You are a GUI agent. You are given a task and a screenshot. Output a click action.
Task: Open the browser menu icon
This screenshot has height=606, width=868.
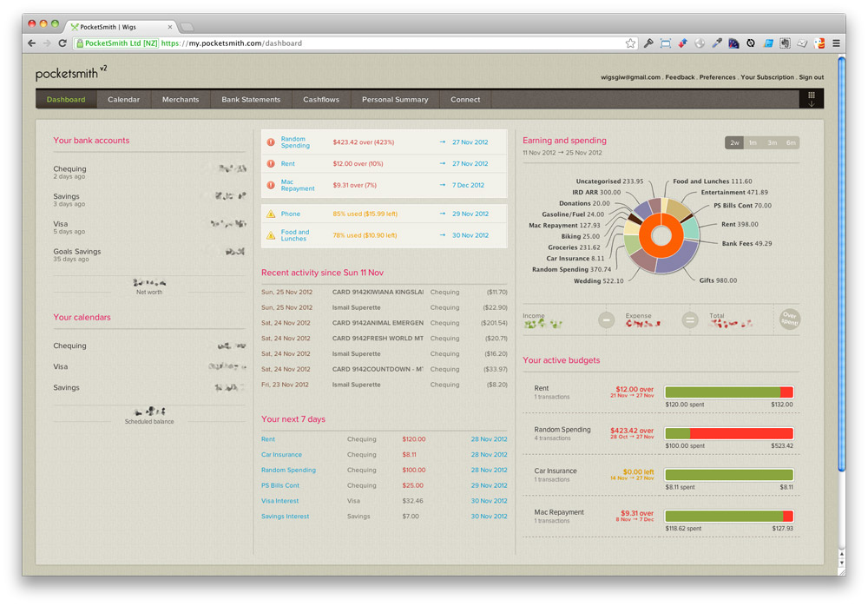tap(835, 42)
